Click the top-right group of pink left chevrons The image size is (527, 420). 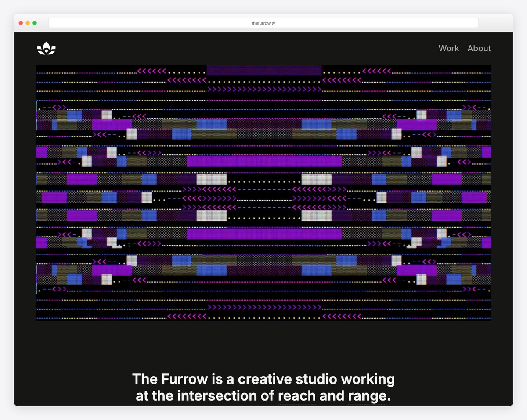(376, 71)
